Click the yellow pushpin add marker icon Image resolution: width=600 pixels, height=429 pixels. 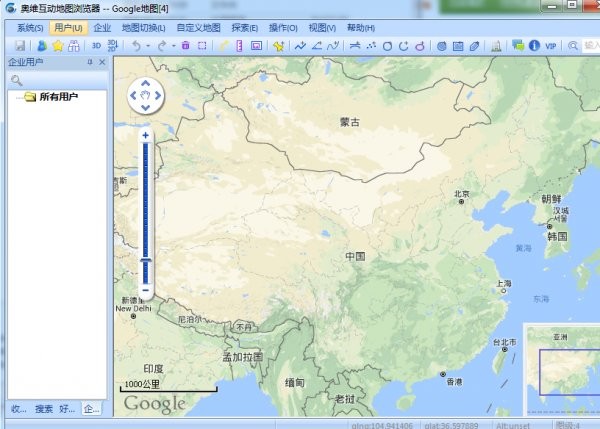pyautogui.click(x=278, y=46)
